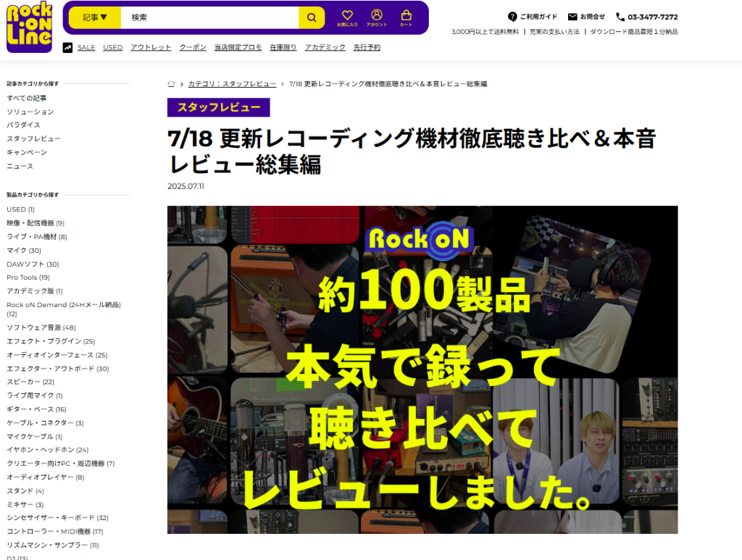Click the Rock oN Line logo

click(29, 27)
